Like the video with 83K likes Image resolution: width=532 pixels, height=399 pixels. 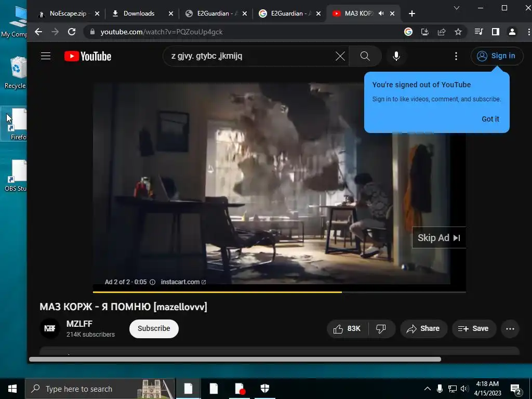[347, 328]
